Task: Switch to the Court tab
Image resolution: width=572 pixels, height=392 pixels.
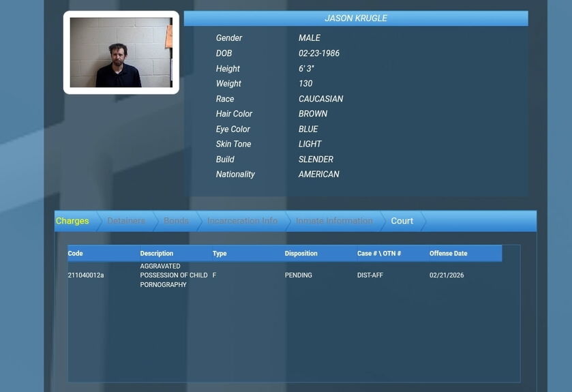Action: [402, 221]
